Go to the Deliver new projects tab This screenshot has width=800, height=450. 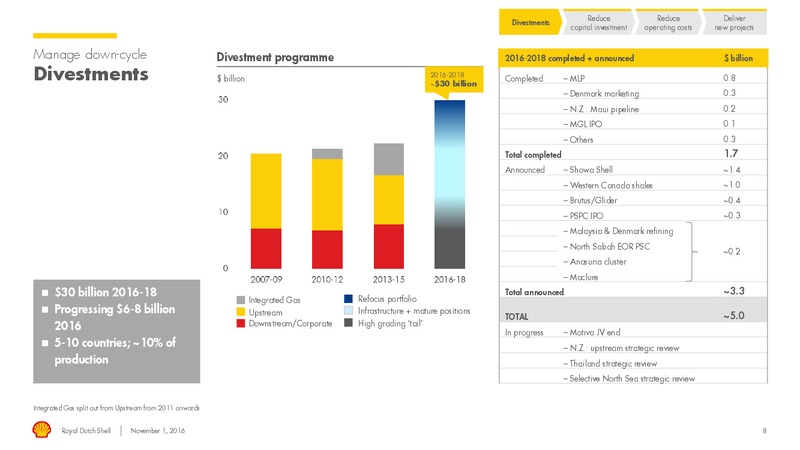click(734, 22)
